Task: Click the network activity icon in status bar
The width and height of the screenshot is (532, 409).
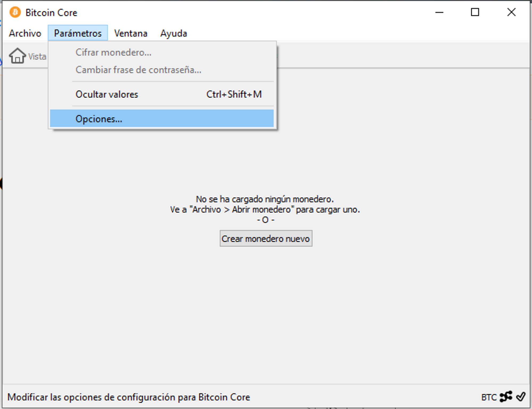Action: pyautogui.click(x=506, y=397)
